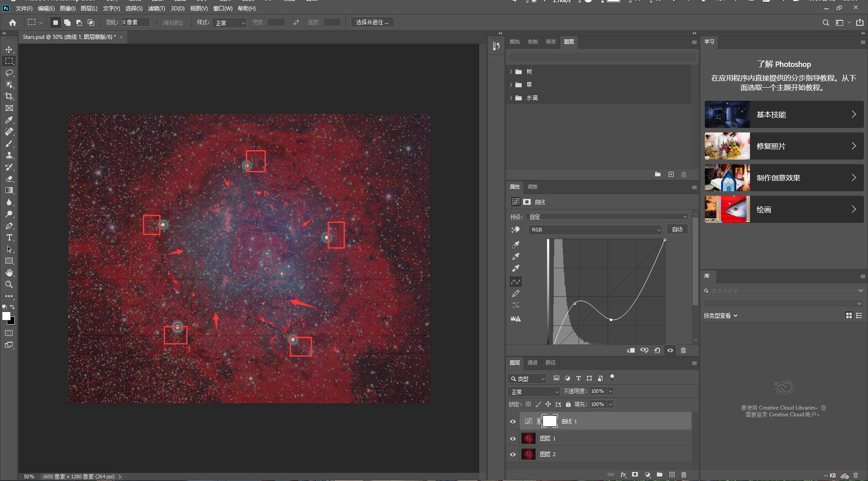This screenshot has height=481, width=868.
Task: Select the Gradient tool
Action: [9, 190]
